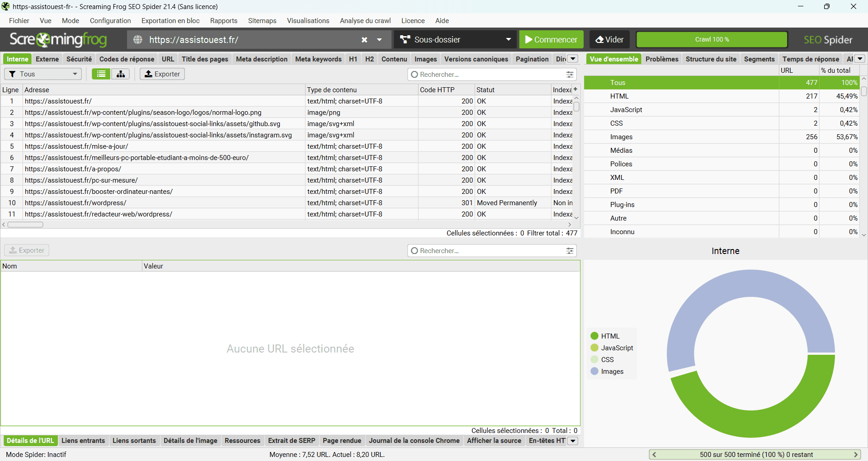Viewport: 868px width, 461px height.
Task: Add a column with the plus icon
Action: (576, 89)
